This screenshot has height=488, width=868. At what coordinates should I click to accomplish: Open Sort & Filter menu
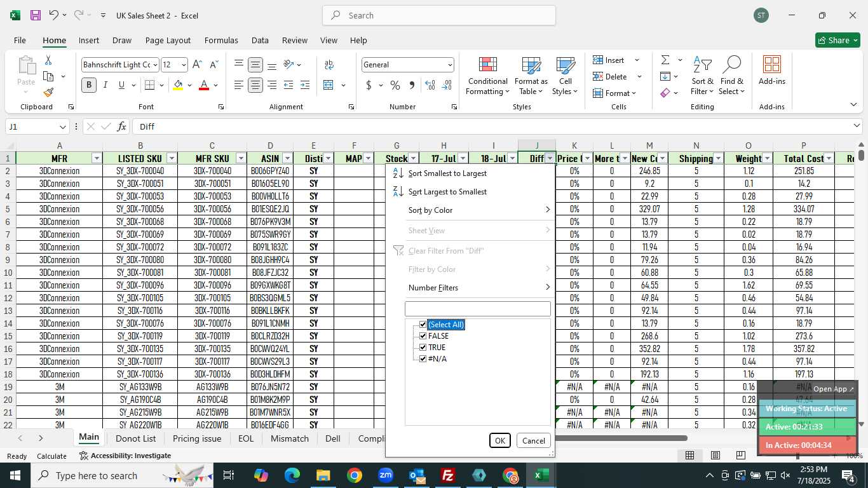[702, 76]
